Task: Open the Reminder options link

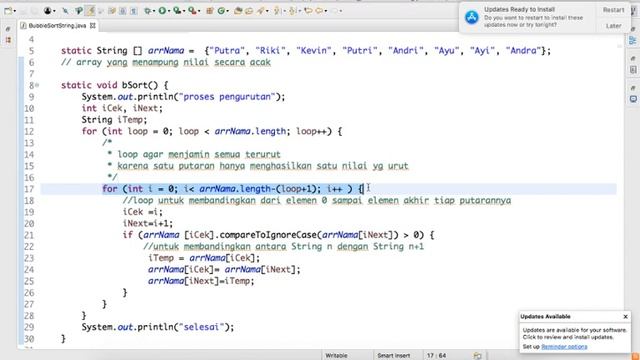Action: pyautogui.click(x=564, y=347)
